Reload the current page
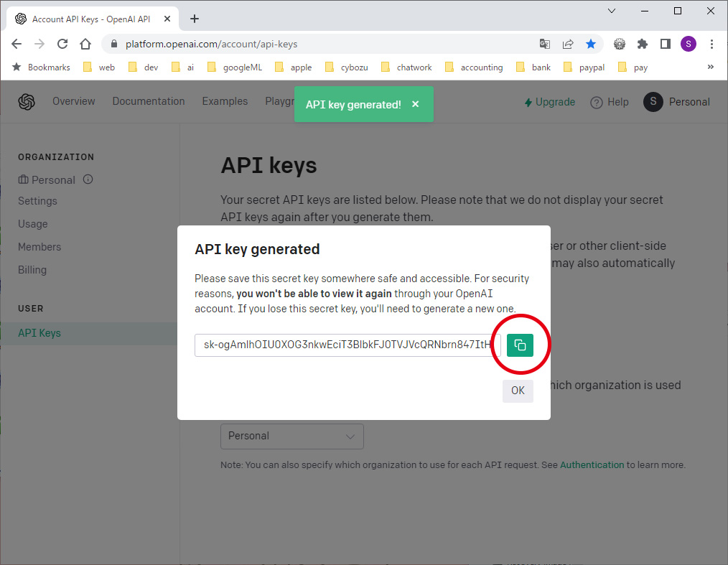 (62, 44)
